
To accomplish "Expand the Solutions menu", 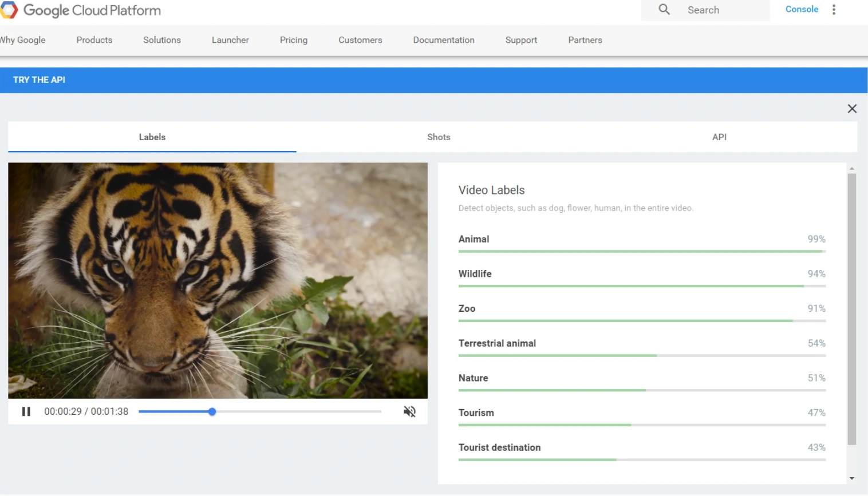I will coord(162,40).
